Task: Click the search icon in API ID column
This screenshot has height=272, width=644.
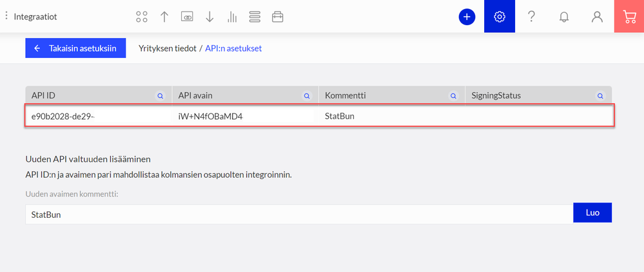Action: tap(161, 95)
